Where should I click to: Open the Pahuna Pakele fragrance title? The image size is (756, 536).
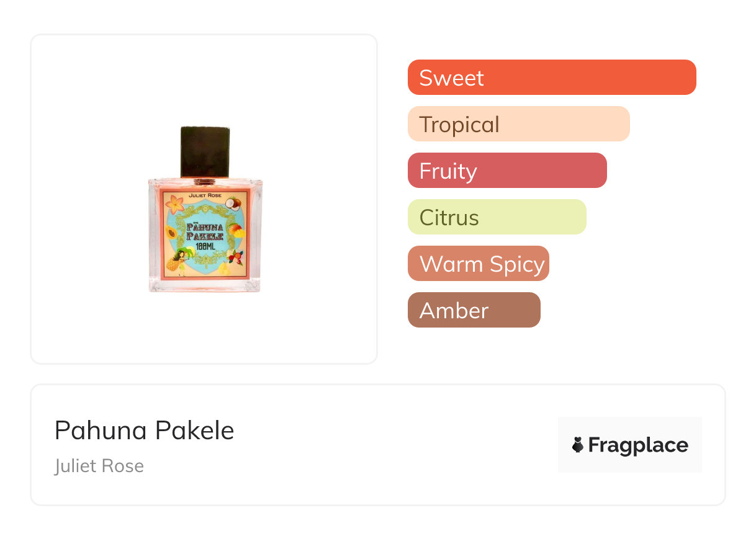tap(144, 431)
